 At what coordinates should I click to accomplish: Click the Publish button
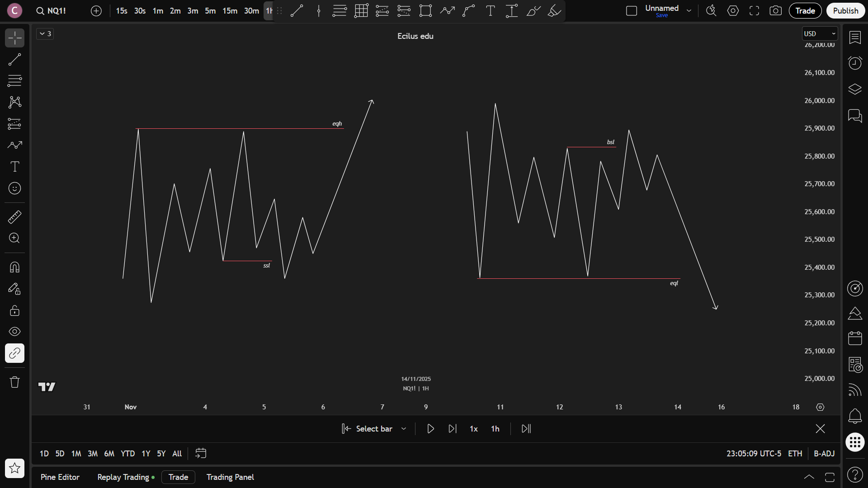(x=845, y=11)
